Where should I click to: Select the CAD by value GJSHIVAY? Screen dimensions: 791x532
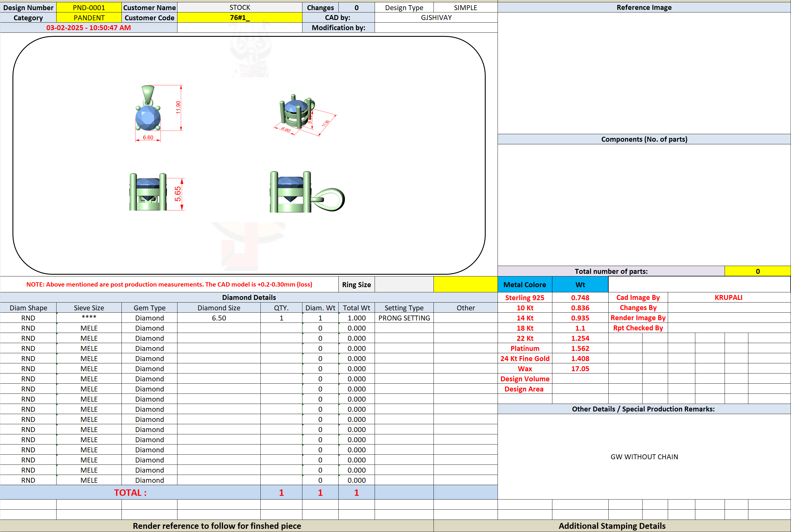[x=436, y=18]
